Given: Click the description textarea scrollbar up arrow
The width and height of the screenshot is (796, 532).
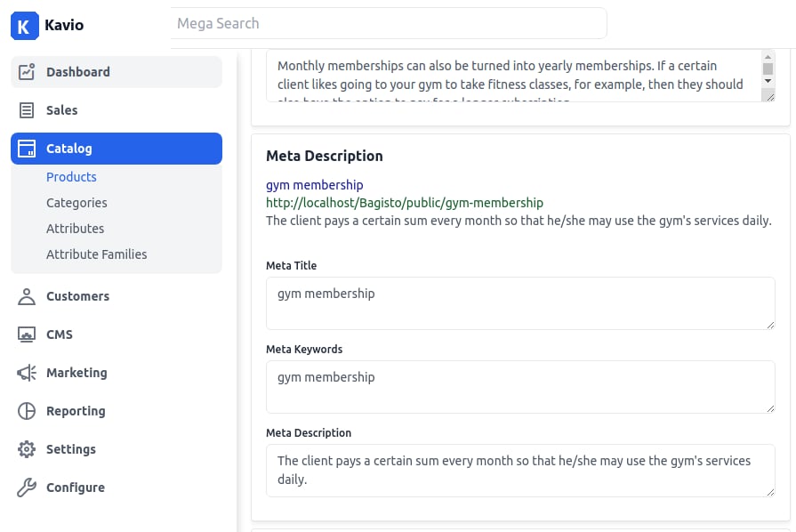Looking at the screenshot, I should click(x=768, y=56).
